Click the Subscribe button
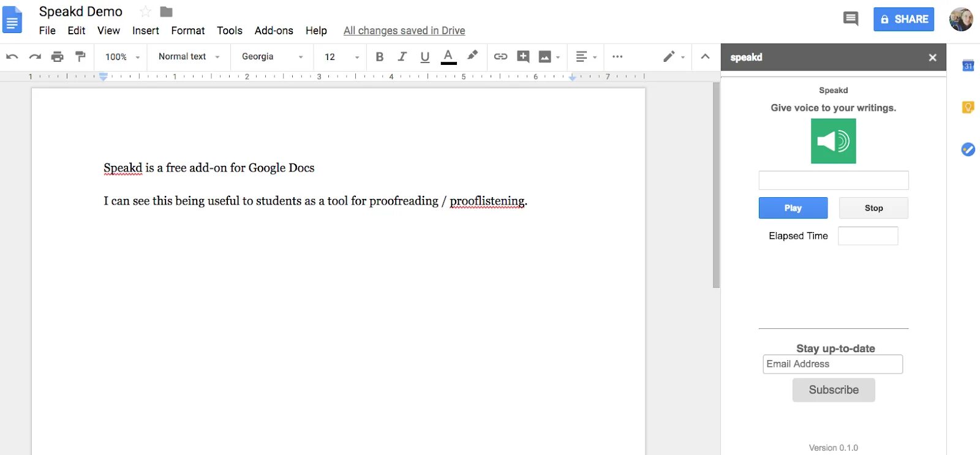The height and width of the screenshot is (455, 980). 834,390
